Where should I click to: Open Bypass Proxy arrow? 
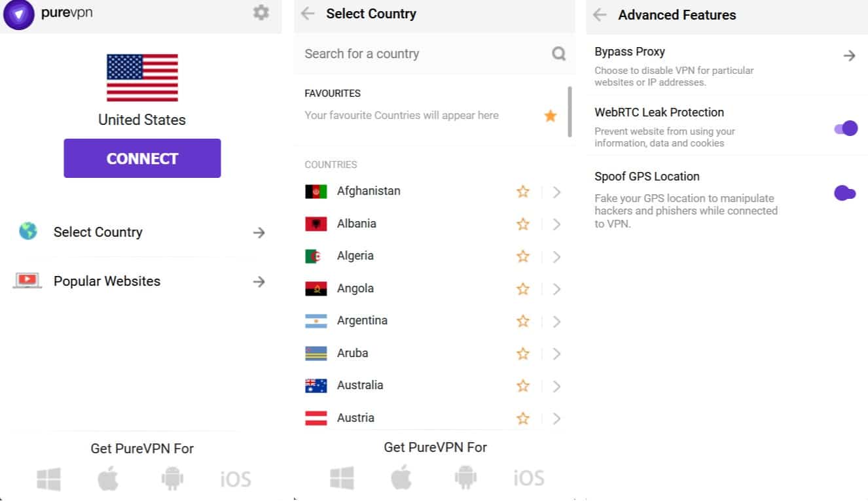849,56
